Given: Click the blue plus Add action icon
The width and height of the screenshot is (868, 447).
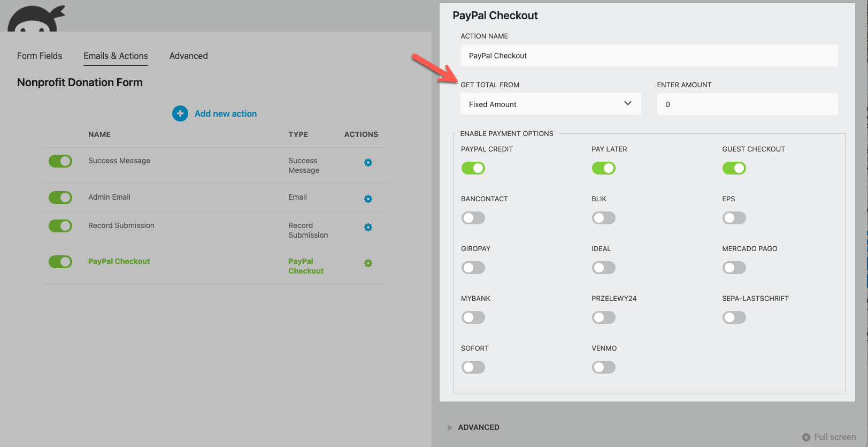Looking at the screenshot, I should point(180,113).
